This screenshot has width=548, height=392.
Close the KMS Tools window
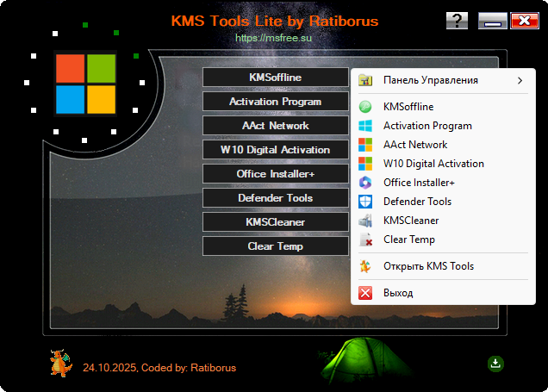[x=525, y=21]
